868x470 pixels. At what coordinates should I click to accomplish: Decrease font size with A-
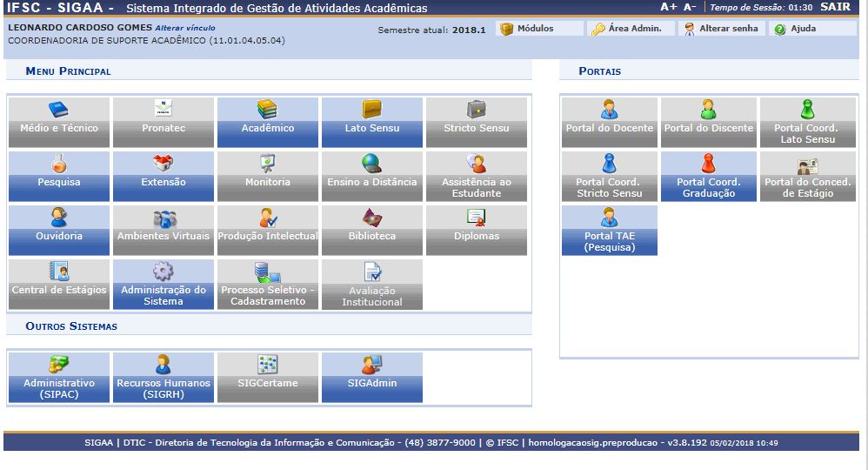690,7
